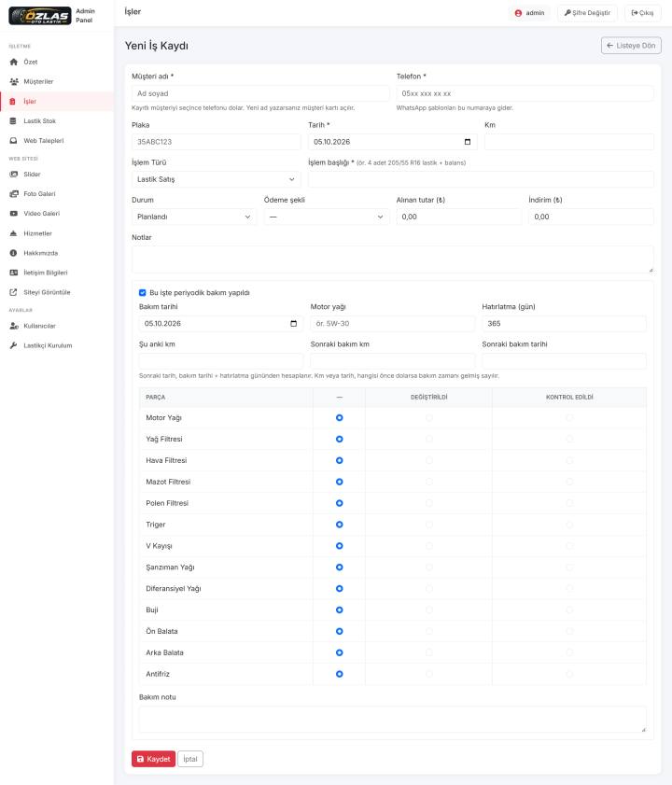This screenshot has height=785, width=672.
Task: Open Kullanıcılar settings page
Action: click(57, 326)
